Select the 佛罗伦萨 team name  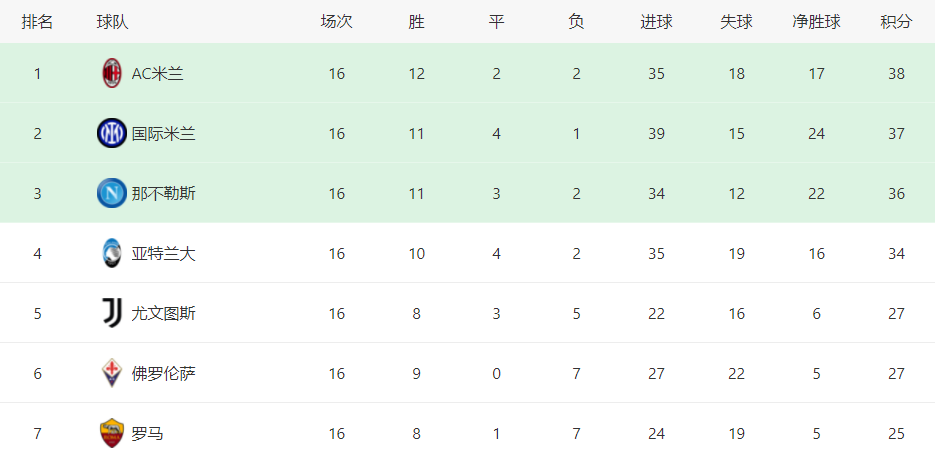point(163,374)
